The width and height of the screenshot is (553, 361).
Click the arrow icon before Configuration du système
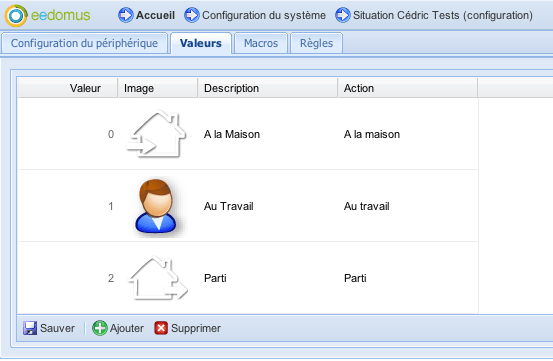[192, 15]
